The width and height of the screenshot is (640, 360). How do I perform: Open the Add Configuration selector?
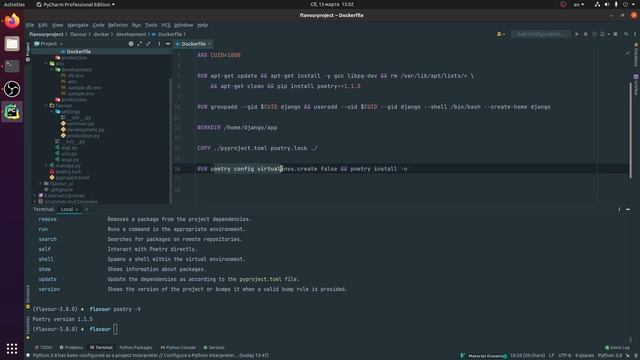tap(540, 34)
